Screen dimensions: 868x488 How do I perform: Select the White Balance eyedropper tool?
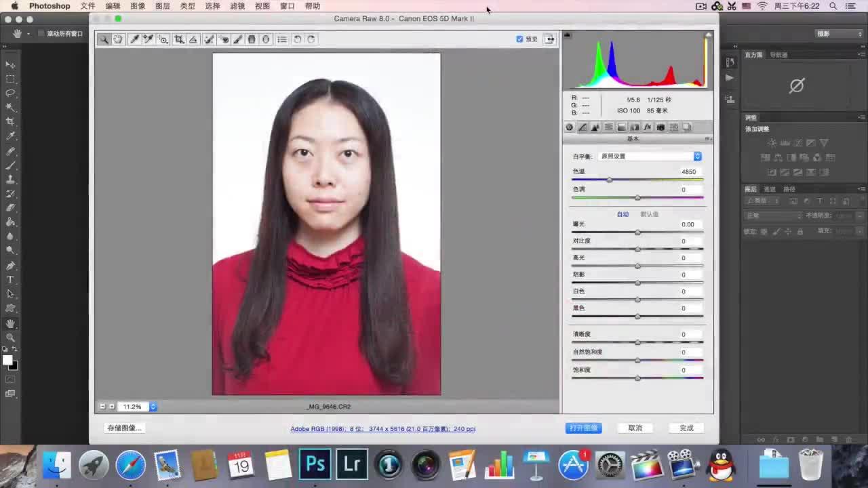coord(134,39)
